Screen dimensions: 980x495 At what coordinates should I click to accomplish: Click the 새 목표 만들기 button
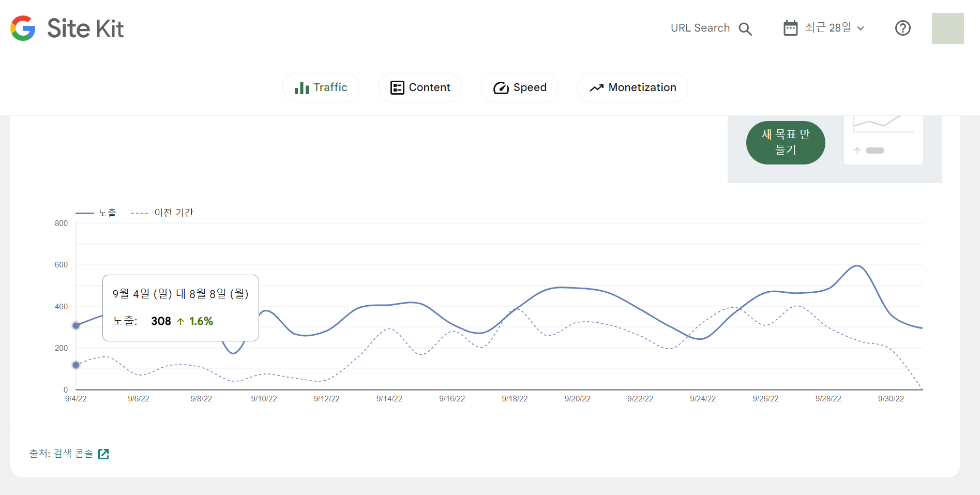point(786,142)
